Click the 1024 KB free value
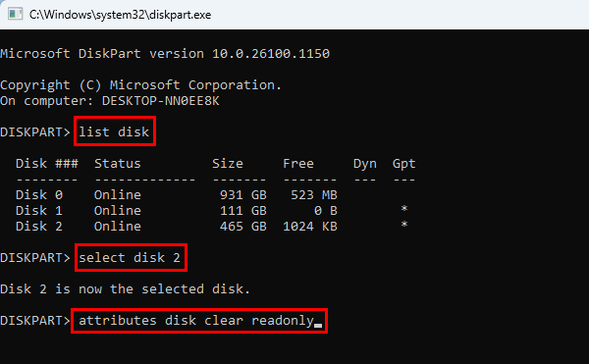This screenshot has height=364, width=589. pyautogui.click(x=310, y=227)
